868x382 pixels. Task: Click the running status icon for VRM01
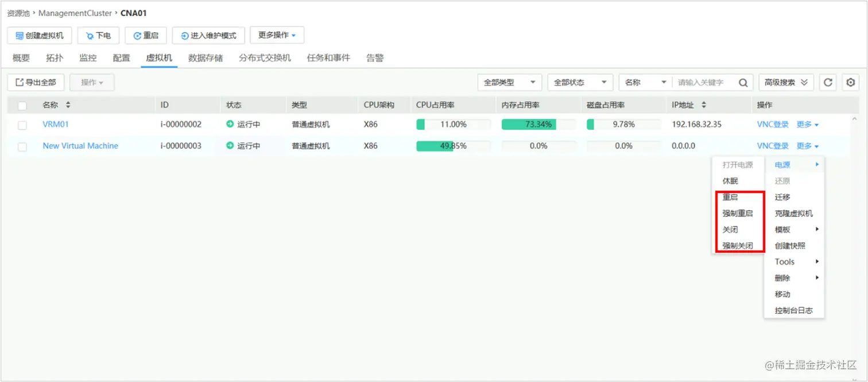[230, 124]
